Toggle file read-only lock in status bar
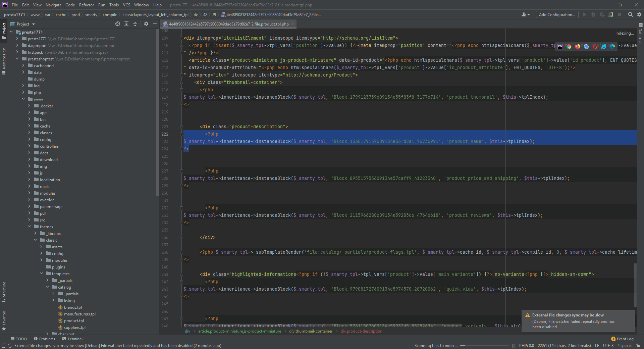The image size is (644, 349). pos(638,345)
